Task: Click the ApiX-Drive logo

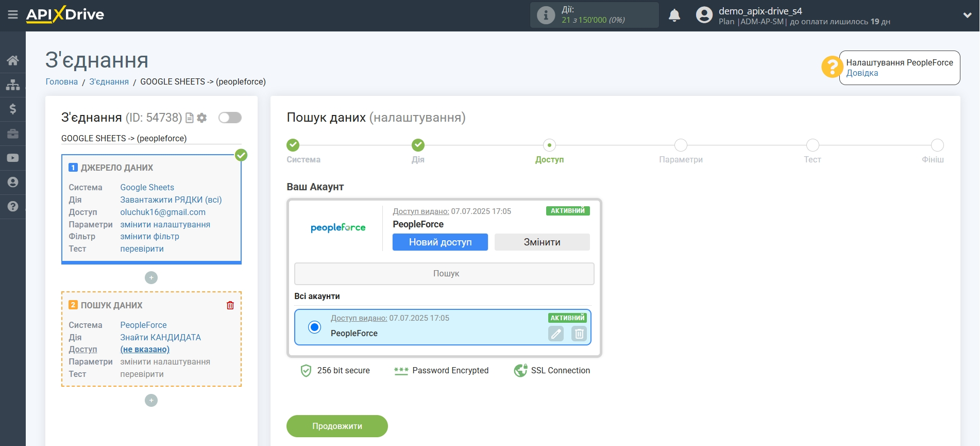Action: point(65,14)
